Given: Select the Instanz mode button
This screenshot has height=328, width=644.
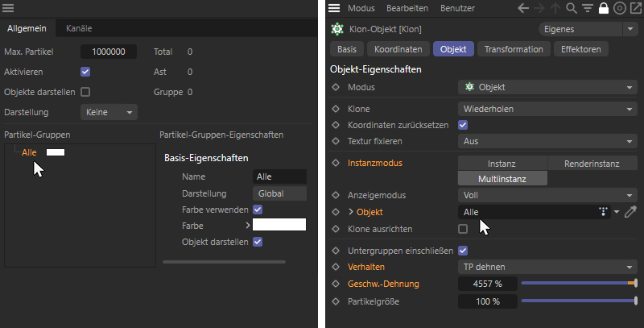Looking at the screenshot, I should (502, 163).
